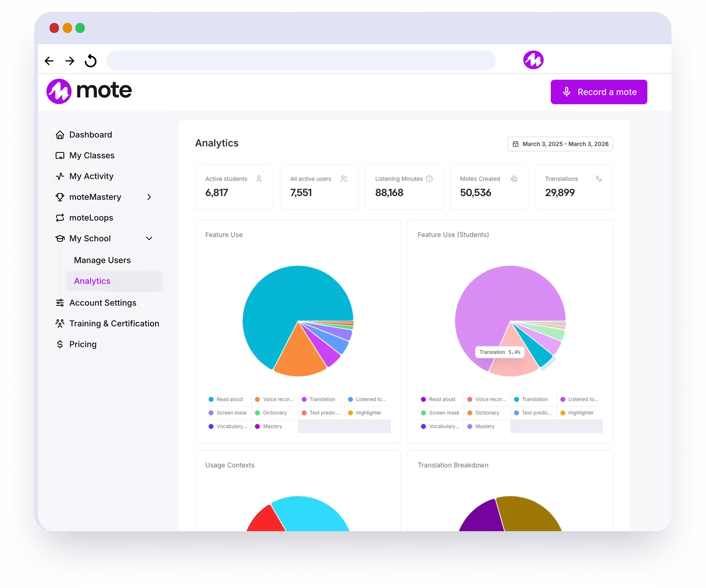This screenshot has width=706, height=588.
Task: Click the browser forward arrow
Action: coord(70,61)
